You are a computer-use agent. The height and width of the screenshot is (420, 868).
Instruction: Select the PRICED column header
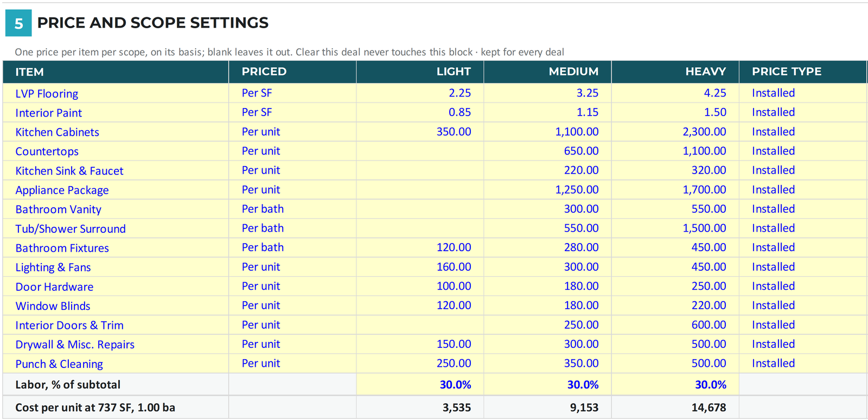292,72
